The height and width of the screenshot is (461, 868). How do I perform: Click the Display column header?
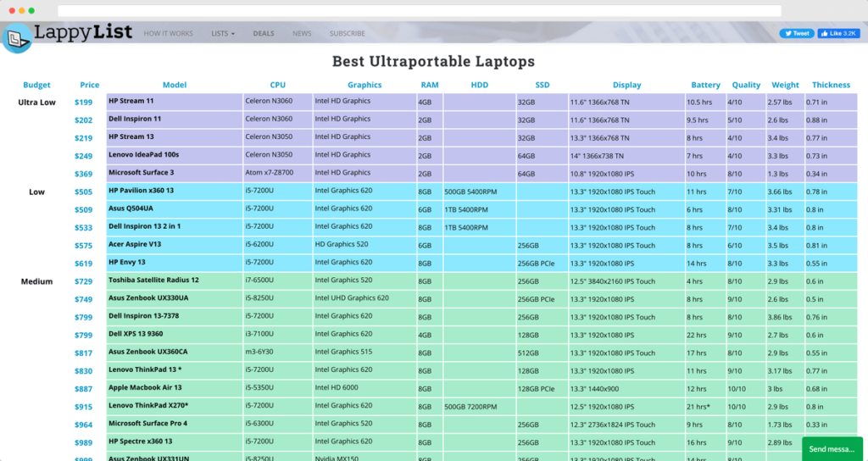(x=626, y=85)
